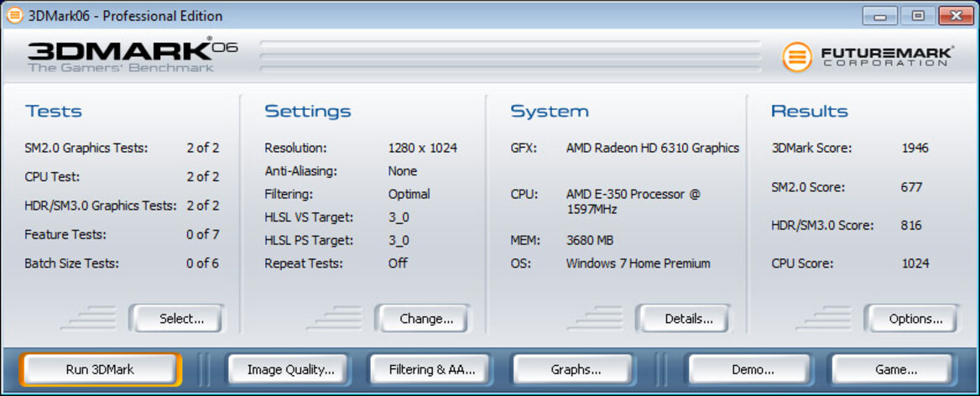The height and width of the screenshot is (396, 980).
Task: Click the SM2.0 Graphics Tests label
Action: click(x=86, y=148)
